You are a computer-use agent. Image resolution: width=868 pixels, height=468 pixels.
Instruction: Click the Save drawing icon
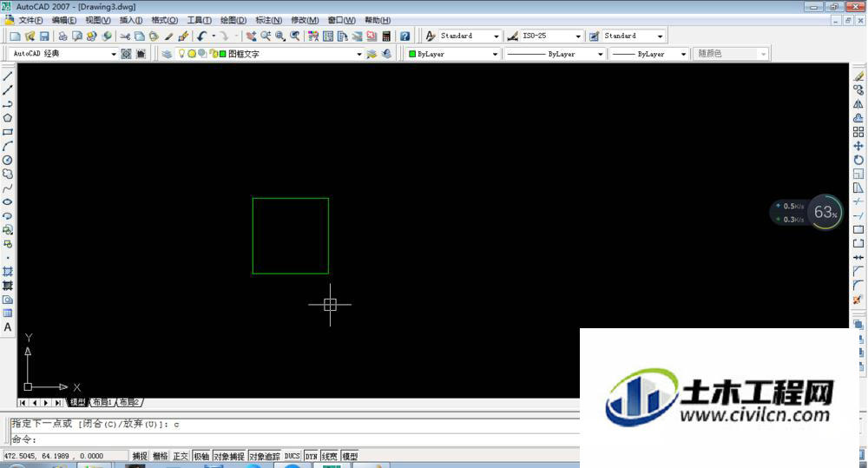click(x=44, y=36)
